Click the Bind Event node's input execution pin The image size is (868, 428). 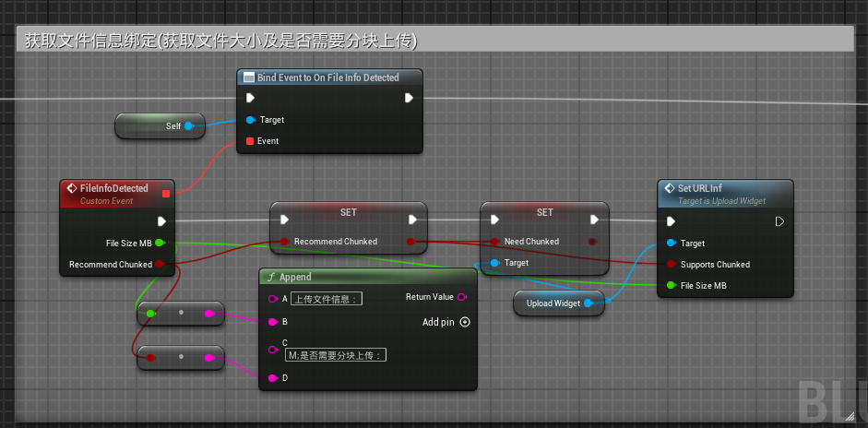[250, 98]
